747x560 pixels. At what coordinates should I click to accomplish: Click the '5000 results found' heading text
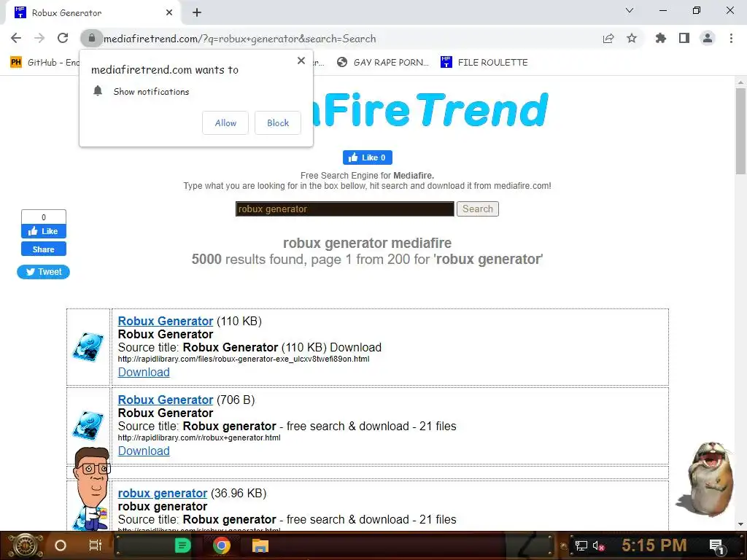click(368, 259)
